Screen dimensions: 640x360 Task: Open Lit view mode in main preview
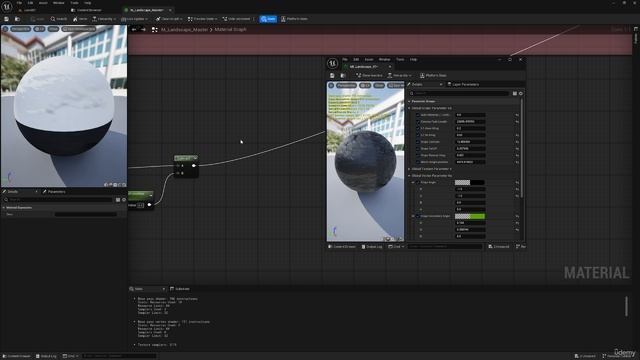[39, 29]
